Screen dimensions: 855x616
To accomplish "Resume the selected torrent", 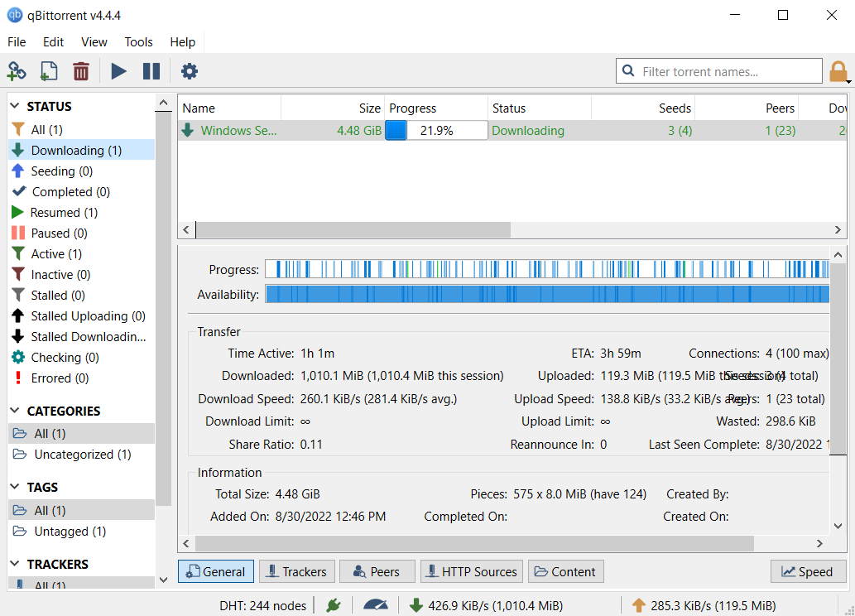I will point(118,71).
